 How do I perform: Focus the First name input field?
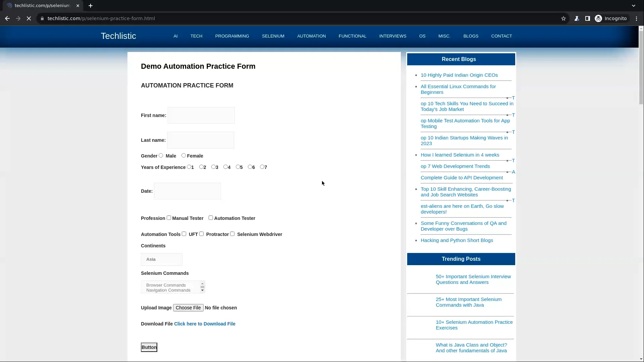pyautogui.click(x=201, y=115)
